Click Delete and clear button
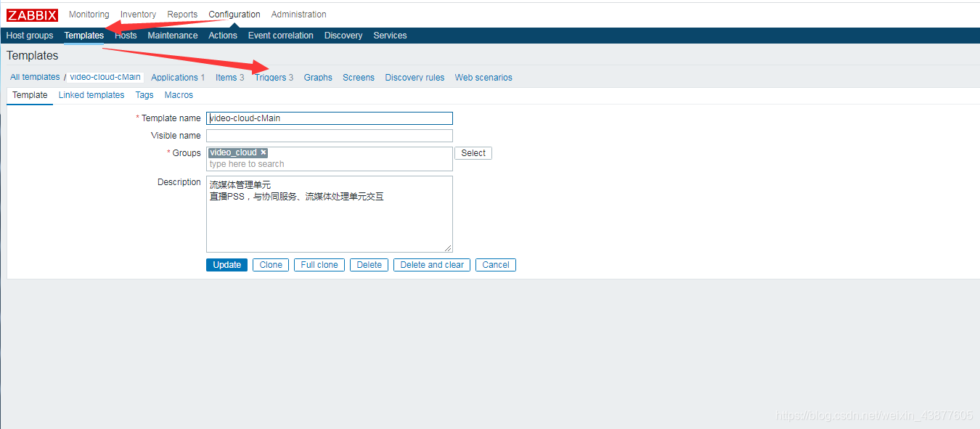The height and width of the screenshot is (429, 980). click(x=432, y=265)
